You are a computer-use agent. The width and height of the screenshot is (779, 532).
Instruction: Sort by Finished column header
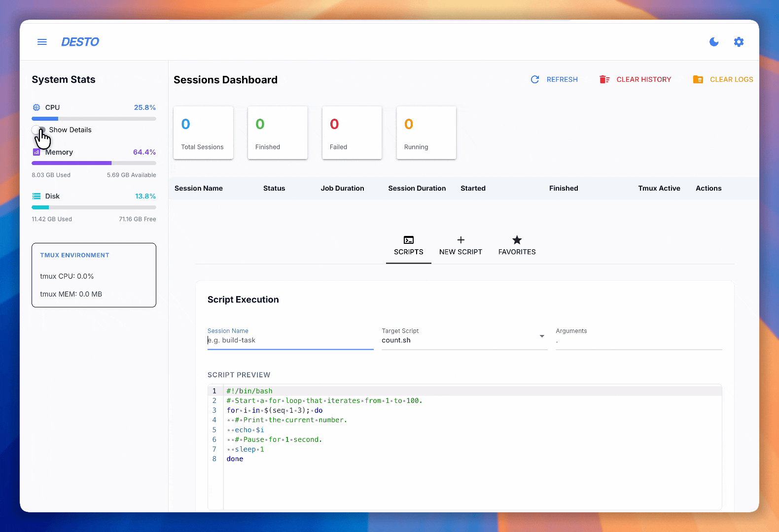coord(564,188)
